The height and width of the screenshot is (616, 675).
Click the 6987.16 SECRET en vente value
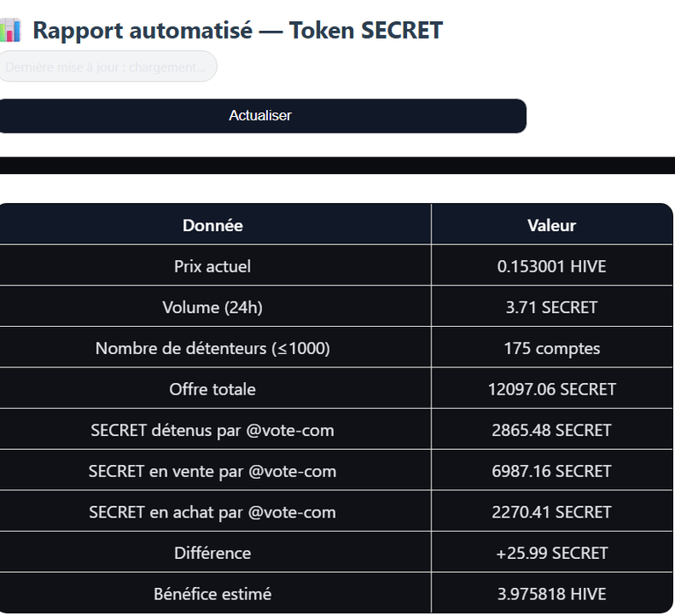coord(552,471)
